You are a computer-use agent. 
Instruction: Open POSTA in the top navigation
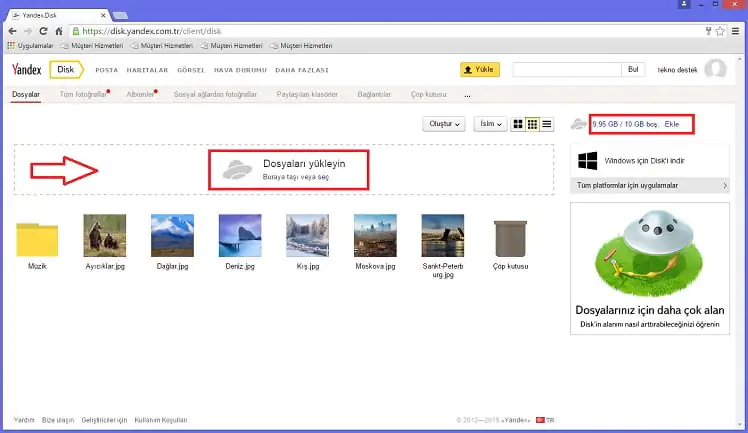106,70
